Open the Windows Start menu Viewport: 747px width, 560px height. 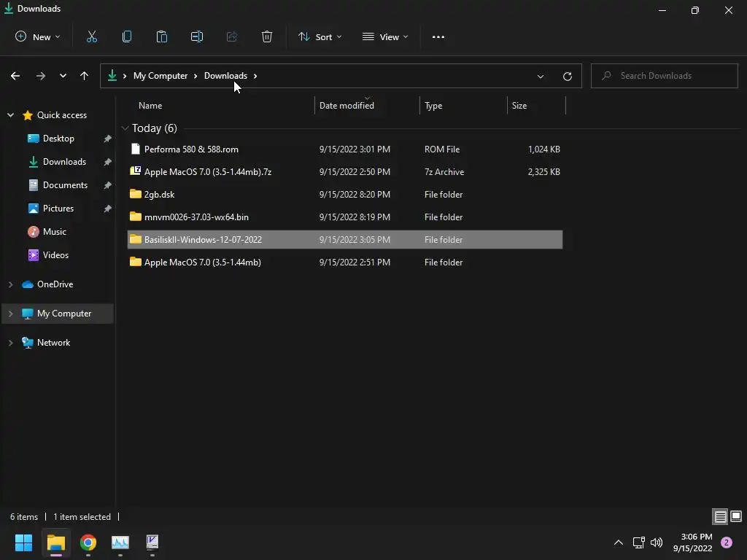tap(23, 542)
